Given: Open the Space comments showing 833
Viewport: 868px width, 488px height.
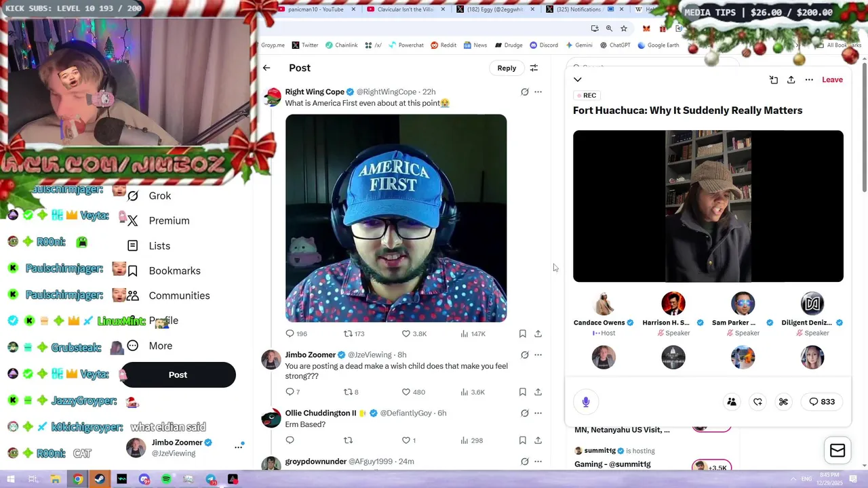Looking at the screenshot, I should click(821, 402).
